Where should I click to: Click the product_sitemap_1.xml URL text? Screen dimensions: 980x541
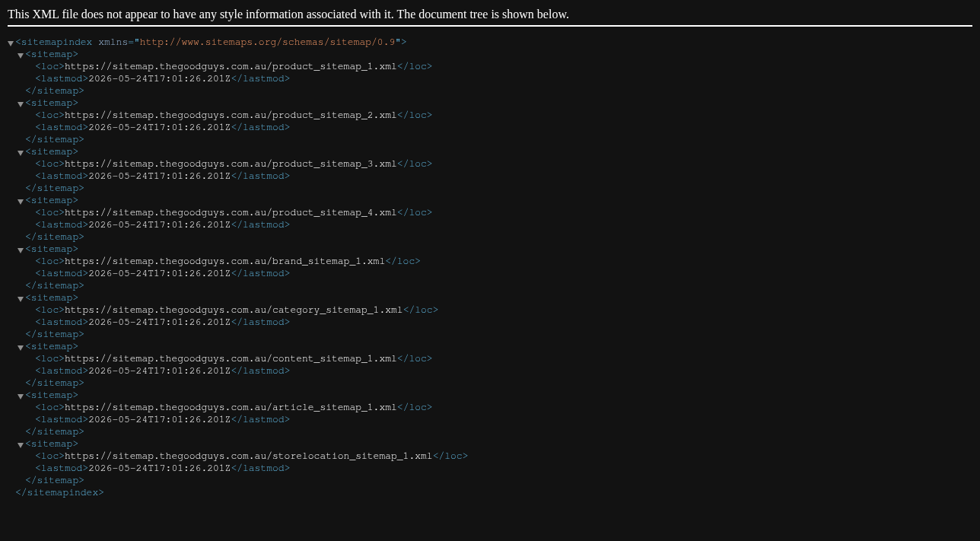coord(231,67)
